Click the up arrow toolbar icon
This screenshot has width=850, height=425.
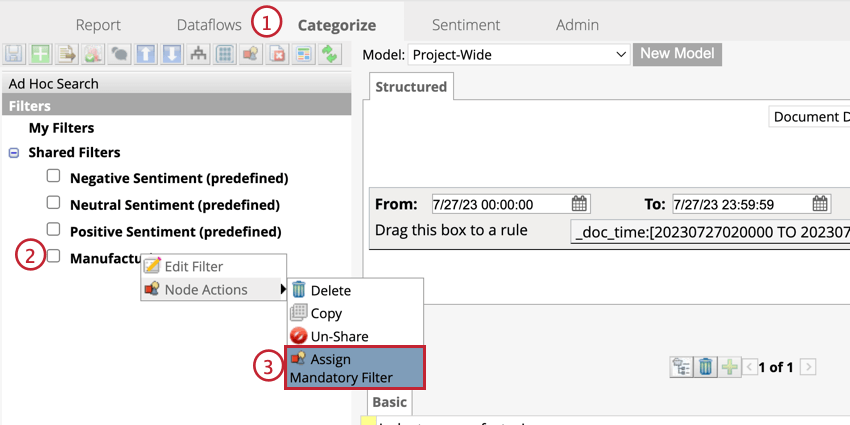point(146,54)
